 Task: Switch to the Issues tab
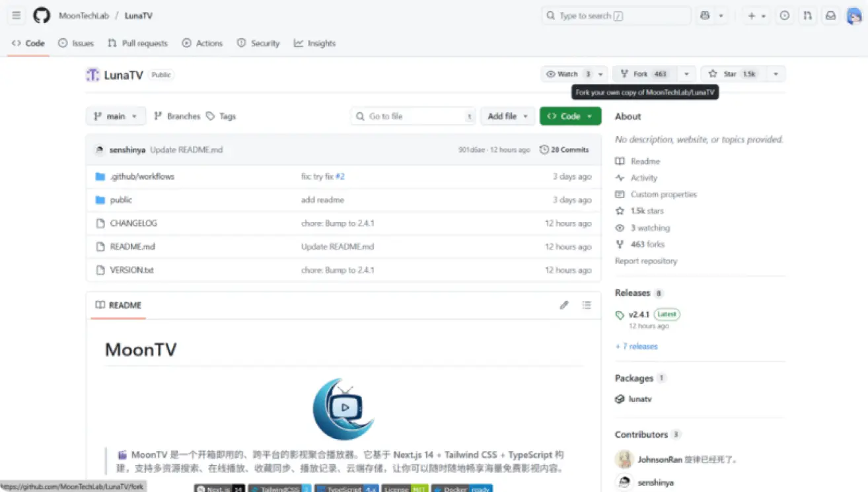[x=76, y=44]
